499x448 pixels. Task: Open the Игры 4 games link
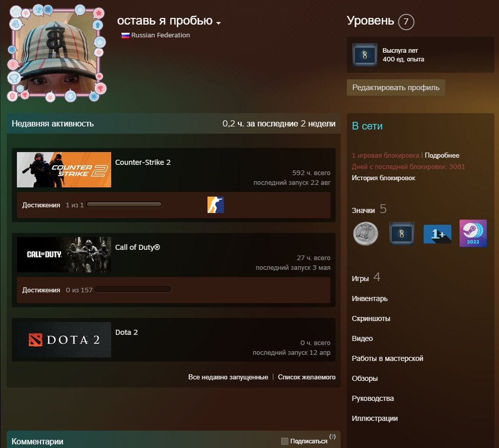(x=366, y=278)
